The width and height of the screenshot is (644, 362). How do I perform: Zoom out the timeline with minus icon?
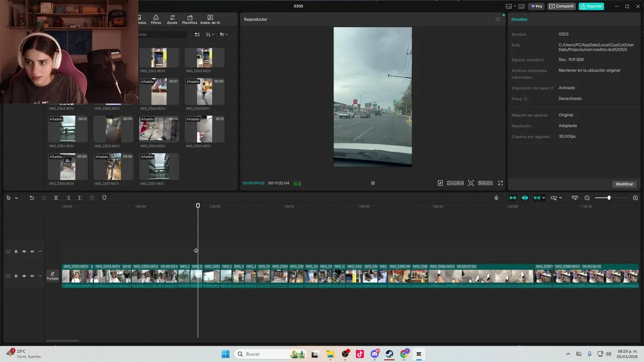pyautogui.click(x=587, y=198)
